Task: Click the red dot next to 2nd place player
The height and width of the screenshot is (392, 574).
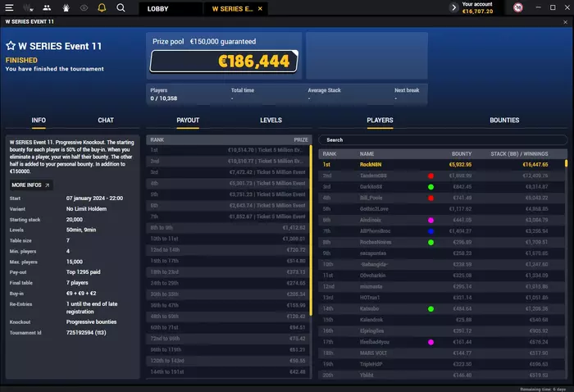Action: point(430,176)
